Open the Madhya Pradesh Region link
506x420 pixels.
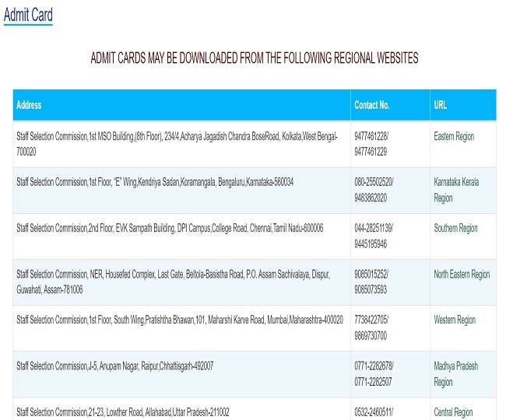tap(455, 374)
